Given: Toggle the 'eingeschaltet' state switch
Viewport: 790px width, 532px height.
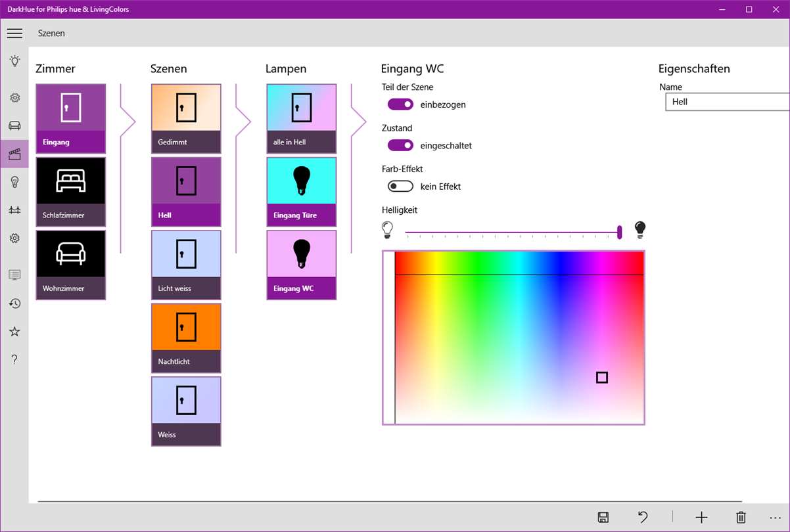Looking at the screenshot, I should click(x=400, y=145).
